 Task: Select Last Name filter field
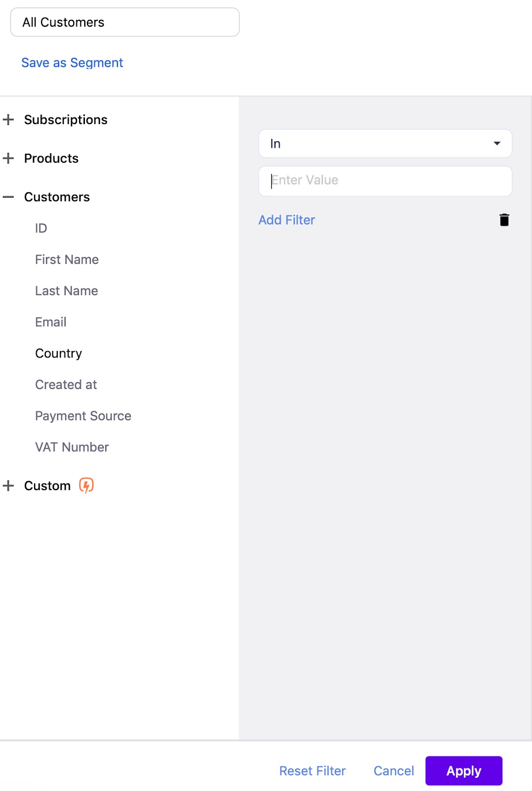tap(66, 291)
